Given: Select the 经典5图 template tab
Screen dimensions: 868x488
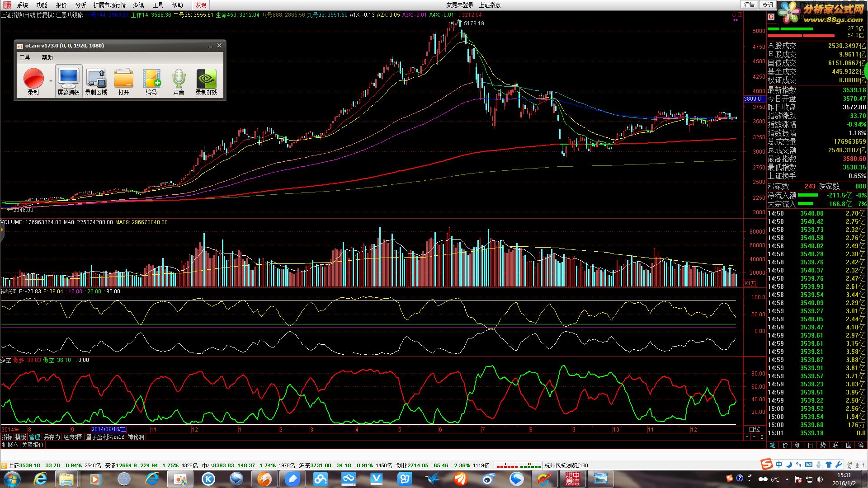Looking at the screenshot, I should pos(73,437).
